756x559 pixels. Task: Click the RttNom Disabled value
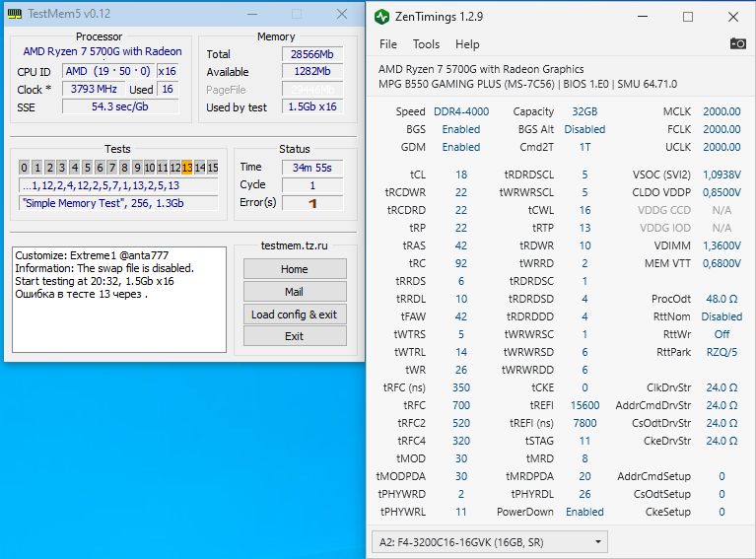(x=722, y=316)
